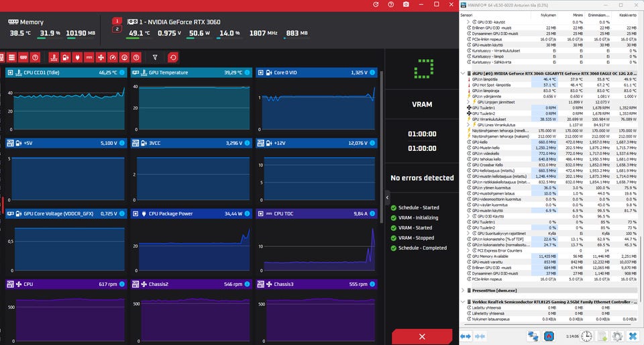The width and height of the screenshot is (644, 345).
Task: Select GPU number 1 red badge
Action: pyautogui.click(x=117, y=21)
